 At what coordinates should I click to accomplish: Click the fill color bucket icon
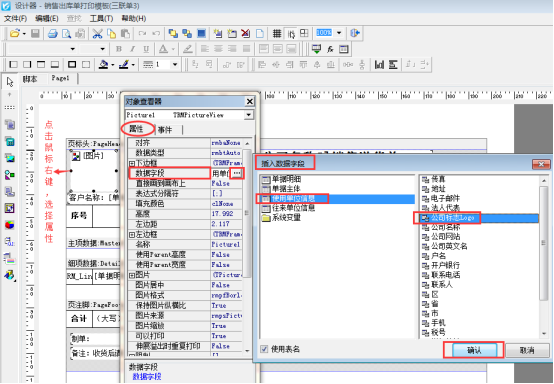pos(104,65)
